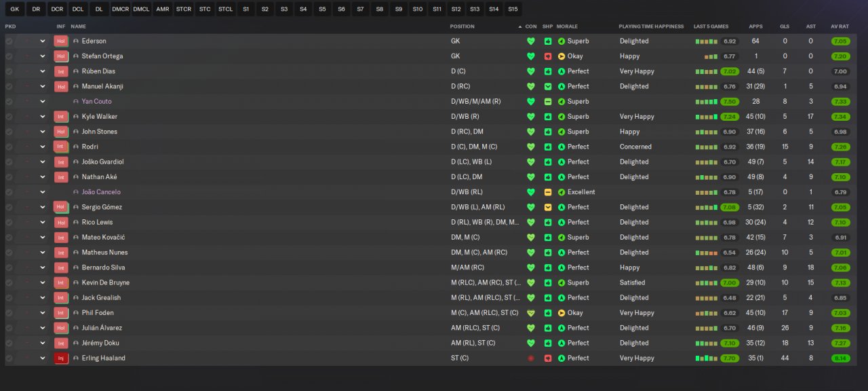Open the selection dropdown arrow for Yan Couto
868x391 pixels.
coord(43,102)
